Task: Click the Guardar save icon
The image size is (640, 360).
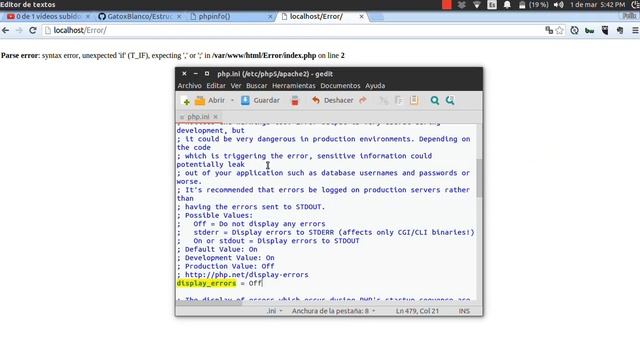Action: 245,100
